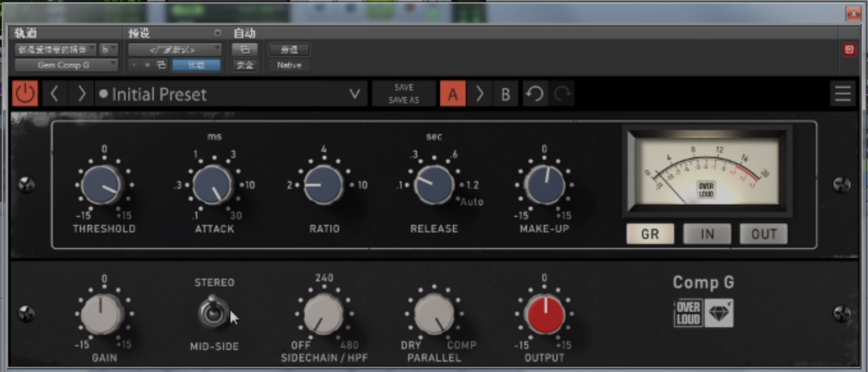Viewport: 868px width, 372px height.
Task: Go to the next preset arrow
Action: click(81, 93)
